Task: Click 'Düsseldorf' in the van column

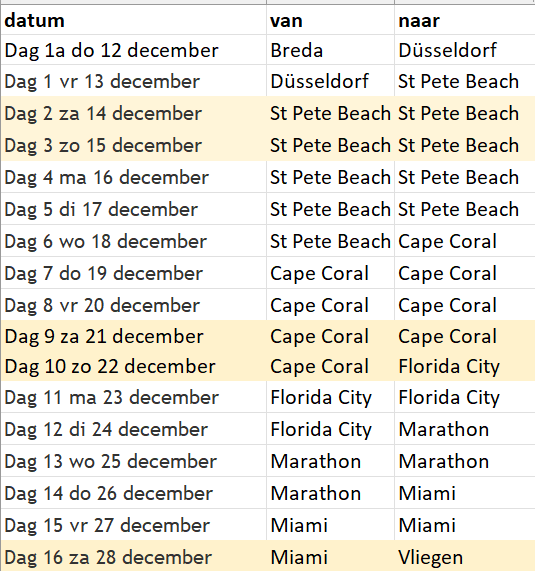Action: coord(330,81)
